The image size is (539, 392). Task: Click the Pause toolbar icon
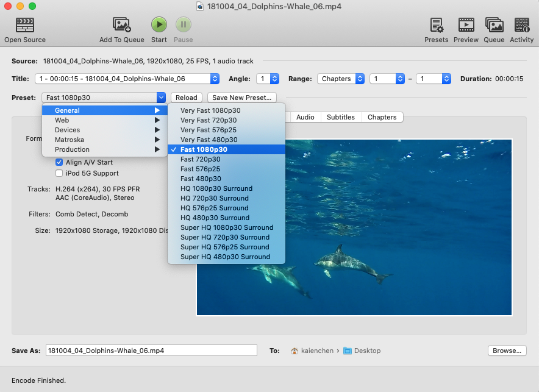click(183, 24)
